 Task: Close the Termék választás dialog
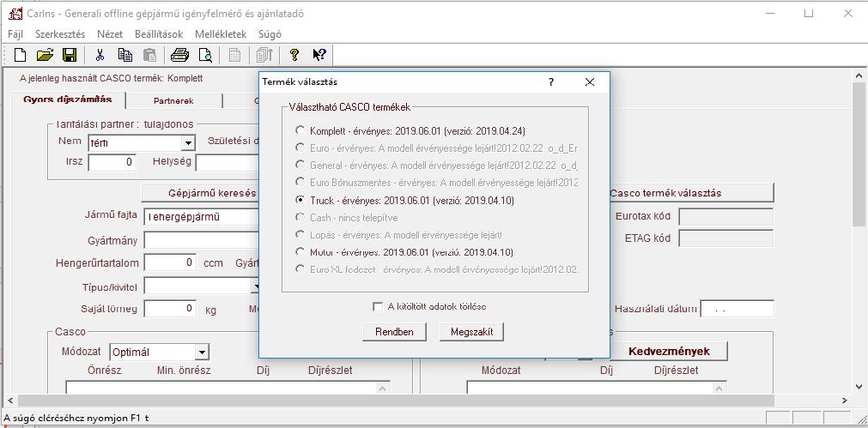coord(590,81)
